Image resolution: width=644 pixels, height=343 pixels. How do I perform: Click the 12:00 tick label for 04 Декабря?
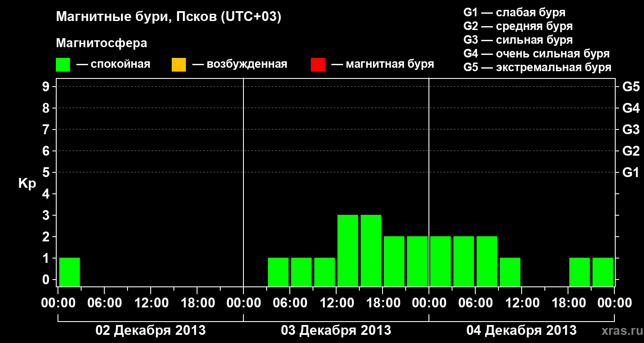[x=522, y=303]
